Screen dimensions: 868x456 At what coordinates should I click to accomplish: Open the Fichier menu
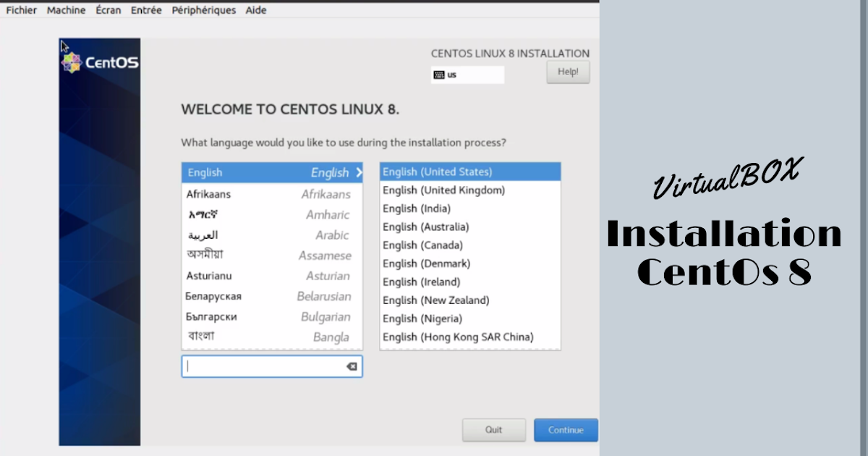(21, 9)
